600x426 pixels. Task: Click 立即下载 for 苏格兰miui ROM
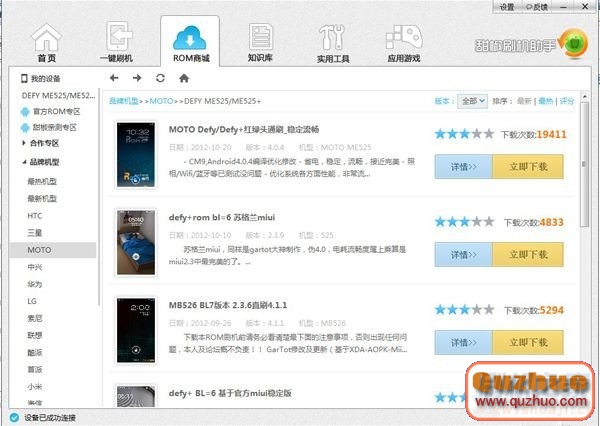528,255
